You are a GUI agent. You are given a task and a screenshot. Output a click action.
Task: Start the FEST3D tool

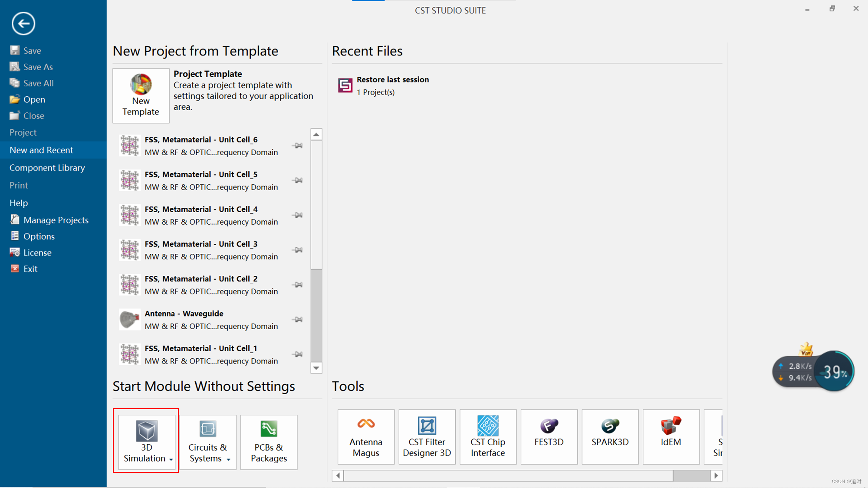pyautogui.click(x=549, y=436)
